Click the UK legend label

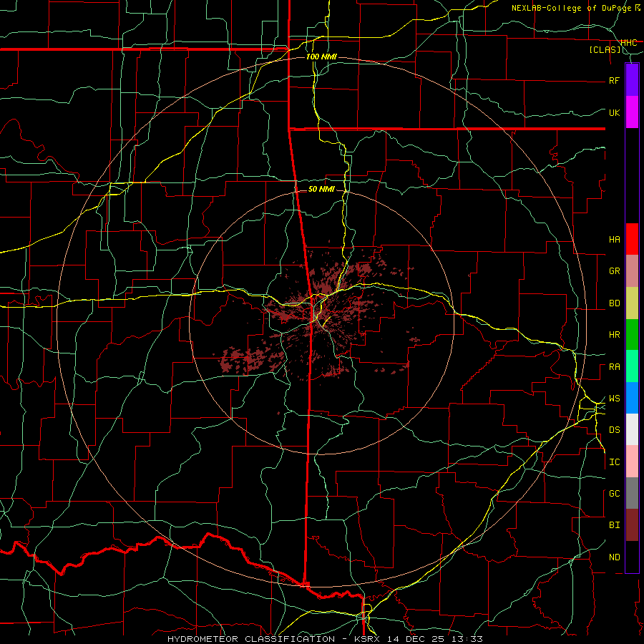click(x=615, y=112)
